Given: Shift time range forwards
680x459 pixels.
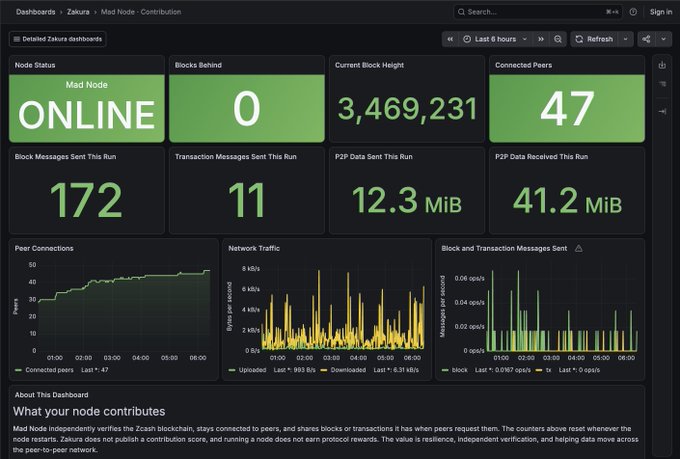Looking at the screenshot, I should point(541,39).
